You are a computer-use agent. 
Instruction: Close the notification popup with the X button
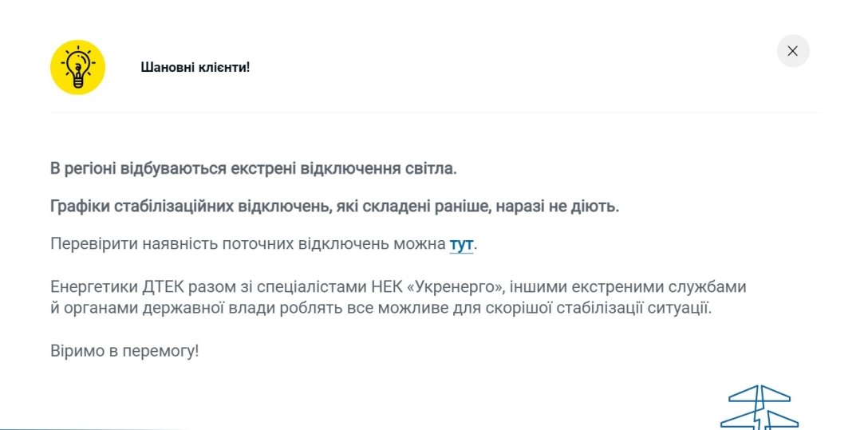coord(792,51)
